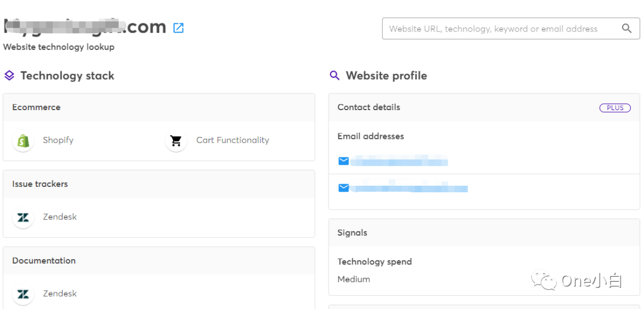Select the Issue trackers category heading
The height and width of the screenshot is (309, 644).
[x=40, y=184]
